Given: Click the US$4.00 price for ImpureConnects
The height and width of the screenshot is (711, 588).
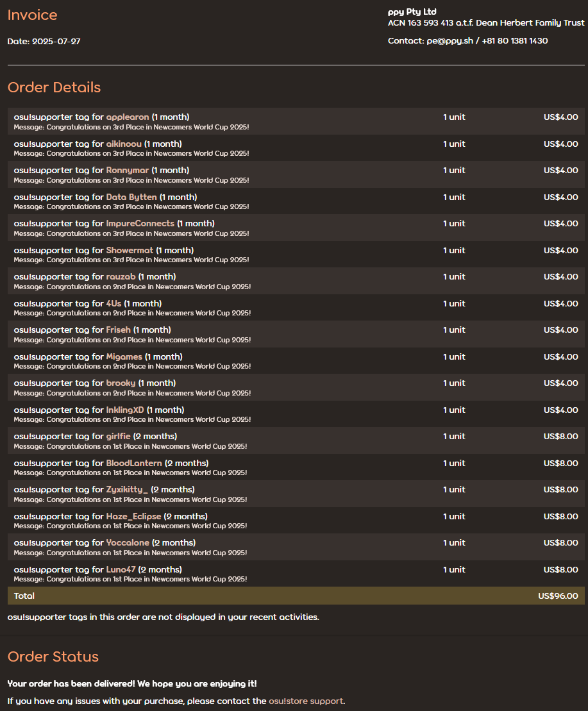Looking at the screenshot, I should (561, 223).
